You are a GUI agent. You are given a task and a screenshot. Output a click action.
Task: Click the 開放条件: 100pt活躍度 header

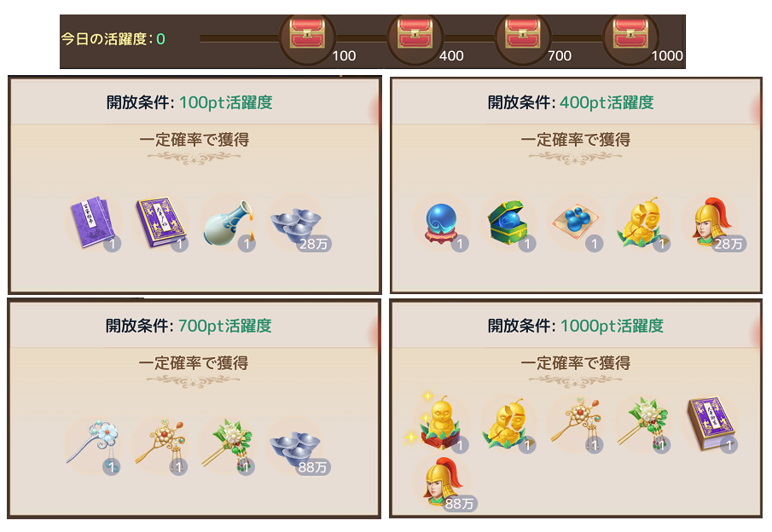point(189,102)
